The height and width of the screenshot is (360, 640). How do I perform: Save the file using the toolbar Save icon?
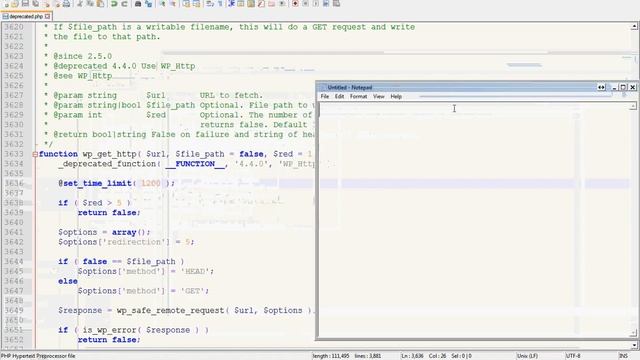pyautogui.click(x=25, y=4)
